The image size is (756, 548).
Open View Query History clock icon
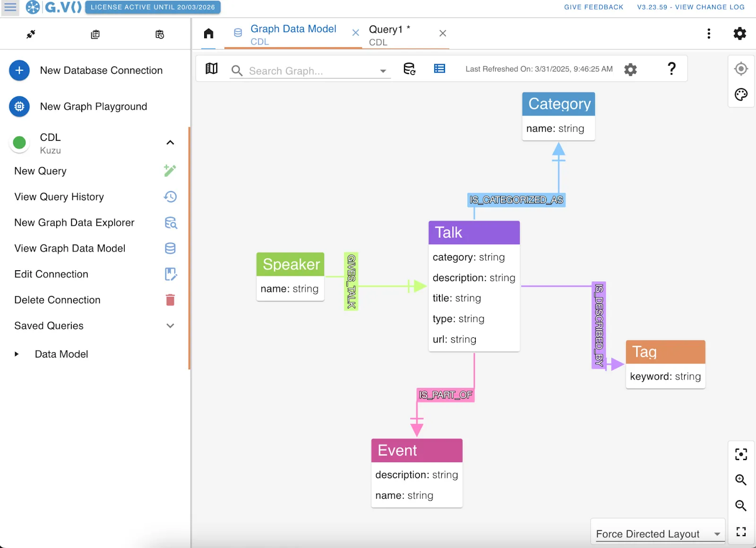click(170, 197)
